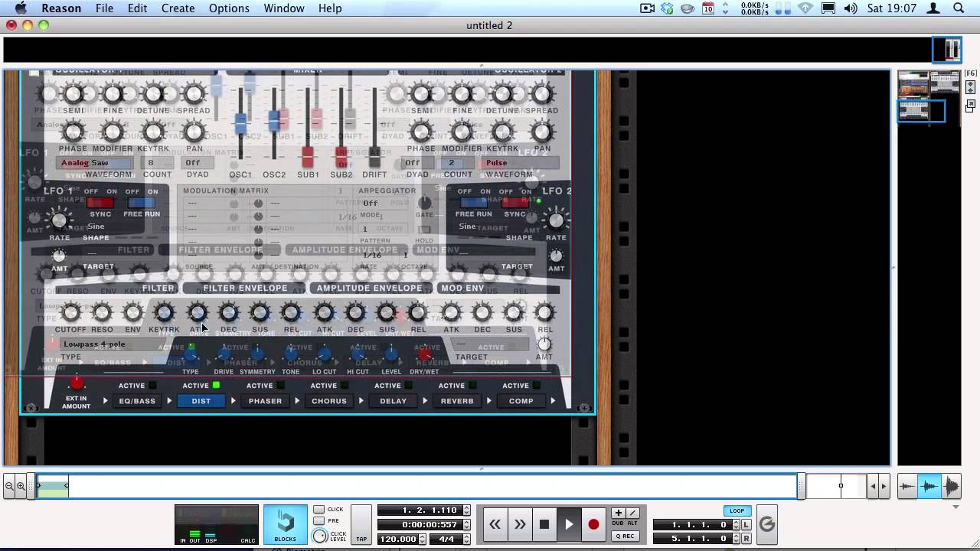Open the Create menu

click(178, 8)
